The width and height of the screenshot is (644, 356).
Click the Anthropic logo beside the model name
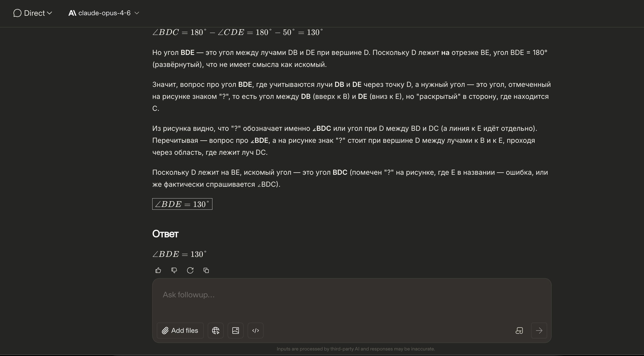click(72, 13)
